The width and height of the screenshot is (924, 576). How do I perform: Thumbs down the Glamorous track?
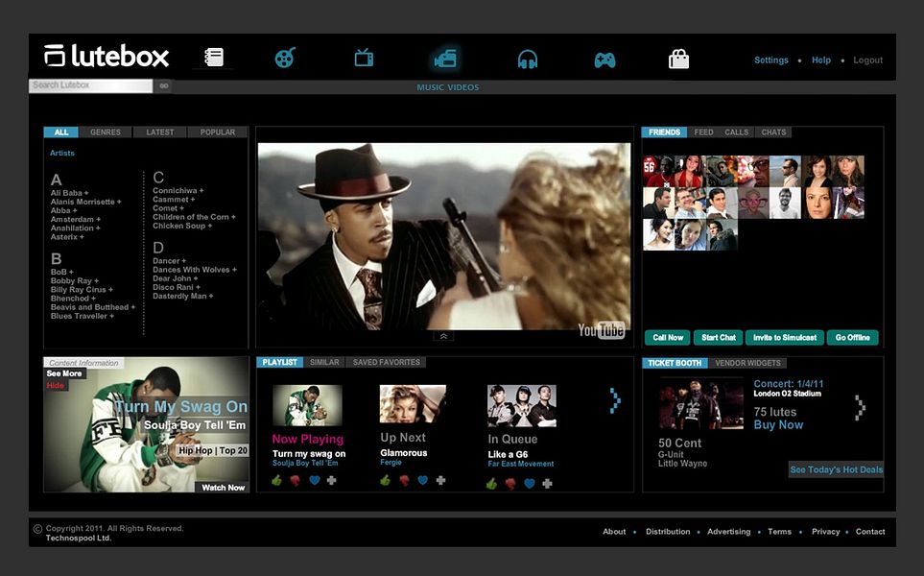tap(404, 481)
